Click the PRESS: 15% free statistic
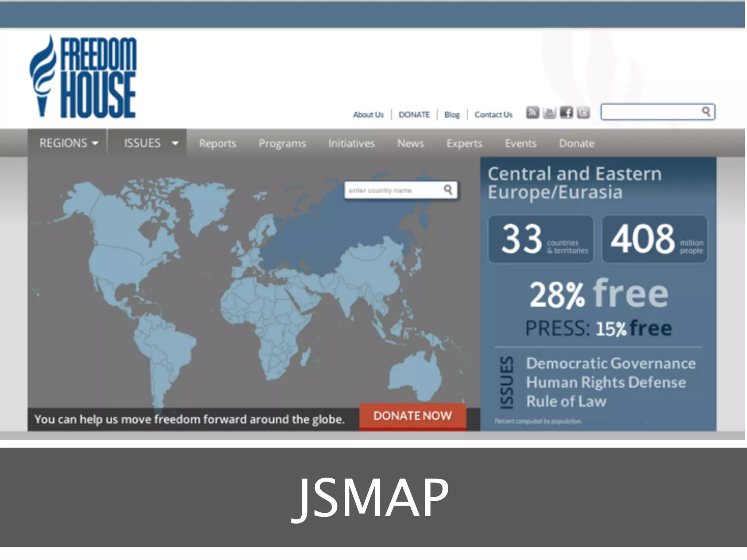The height and width of the screenshot is (560, 747). tap(599, 328)
